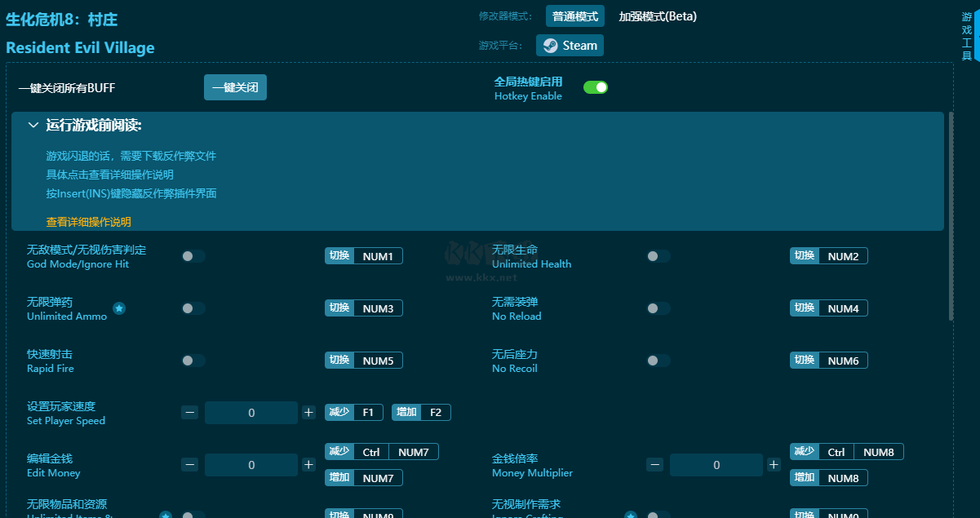The image size is (980, 518).
Task: Switch on Rapid Fire toggle
Action: click(x=193, y=361)
